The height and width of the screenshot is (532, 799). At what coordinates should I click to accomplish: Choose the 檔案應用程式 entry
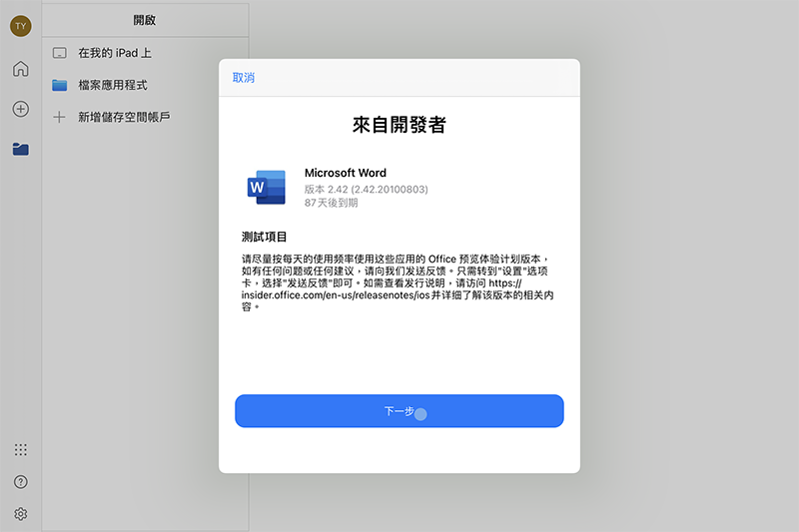tap(113, 85)
